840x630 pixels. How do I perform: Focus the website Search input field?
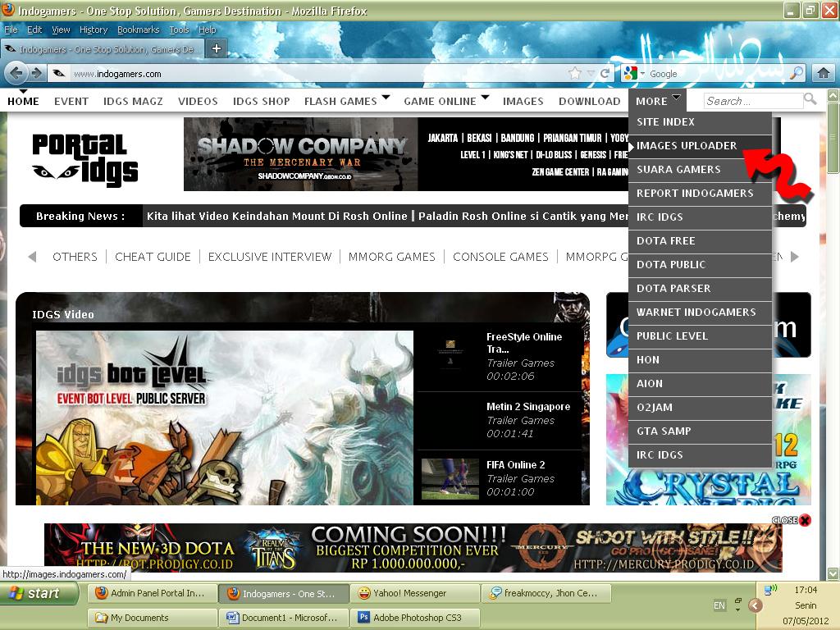pos(753,101)
